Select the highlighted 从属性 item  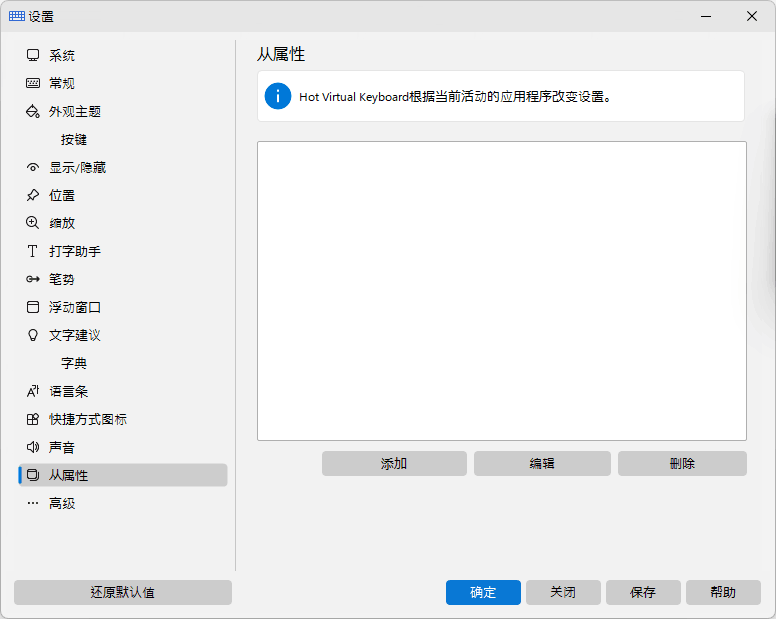tap(123, 475)
